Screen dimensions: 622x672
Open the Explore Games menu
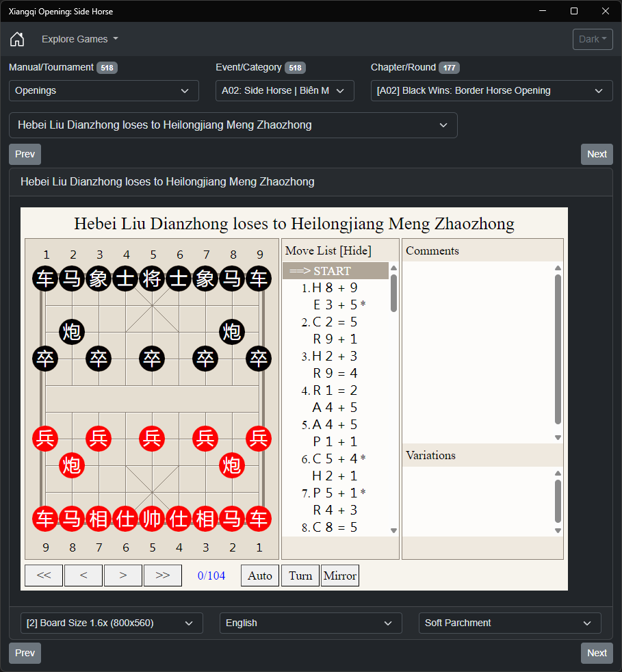pos(80,39)
